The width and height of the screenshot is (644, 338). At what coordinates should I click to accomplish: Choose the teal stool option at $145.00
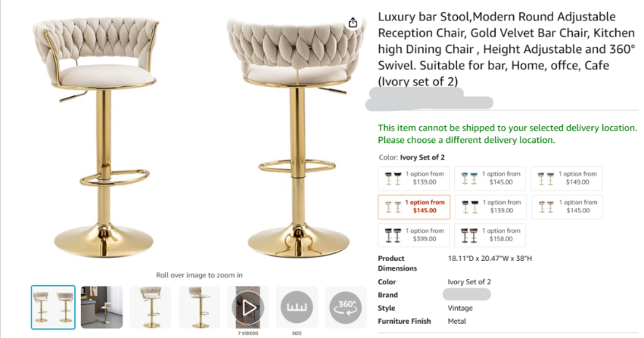[490, 178]
